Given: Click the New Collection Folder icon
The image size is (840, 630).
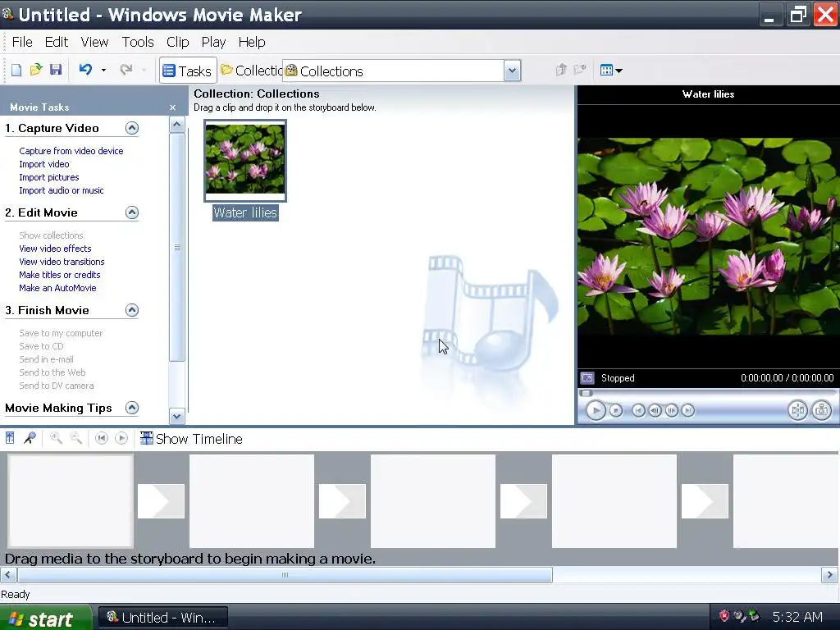Looking at the screenshot, I should pyautogui.click(x=580, y=71).
